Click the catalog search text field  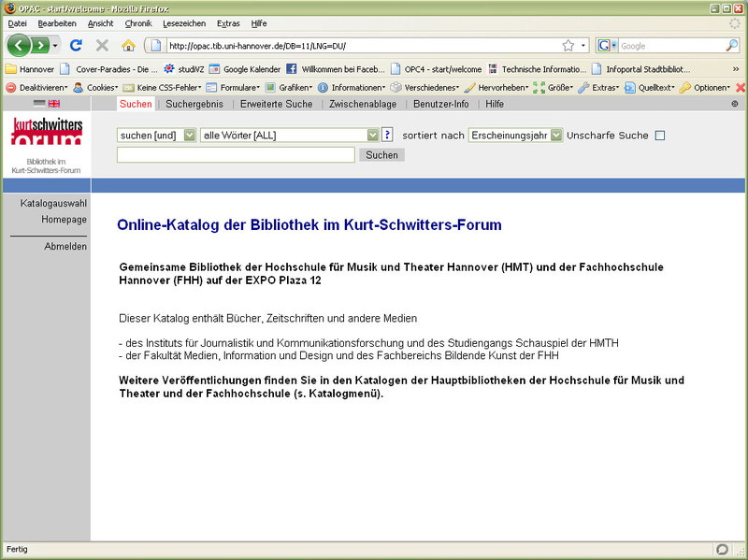pos(236,155)
